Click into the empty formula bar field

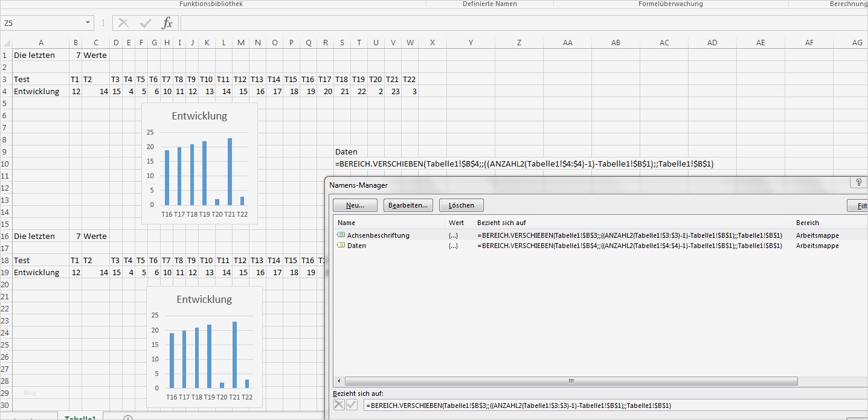(524, 24)
